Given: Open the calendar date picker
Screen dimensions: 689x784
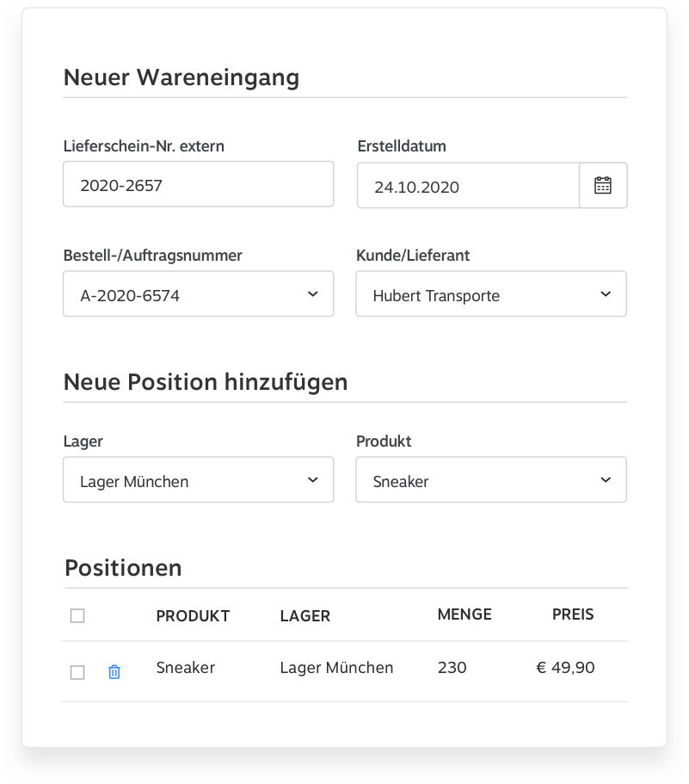Looking at the screenshot, I should click(603, 185).
